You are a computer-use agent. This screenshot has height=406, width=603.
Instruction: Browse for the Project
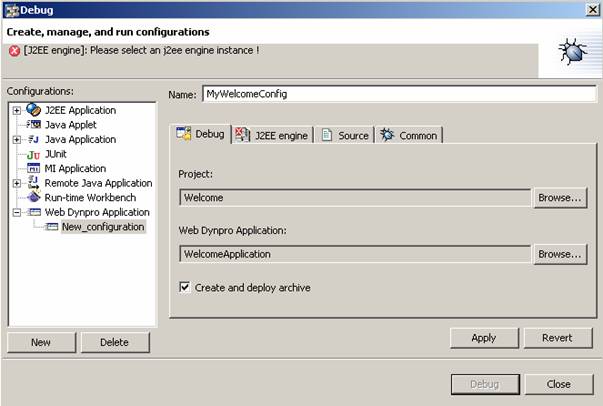560,198
